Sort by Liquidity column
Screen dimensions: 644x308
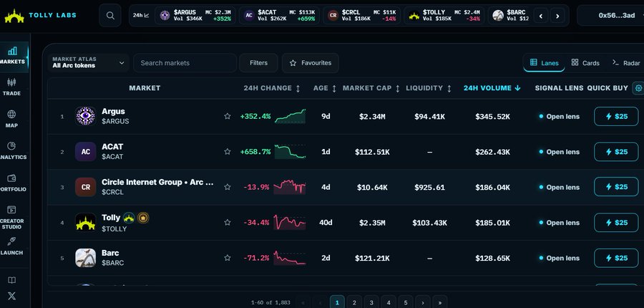429,88
